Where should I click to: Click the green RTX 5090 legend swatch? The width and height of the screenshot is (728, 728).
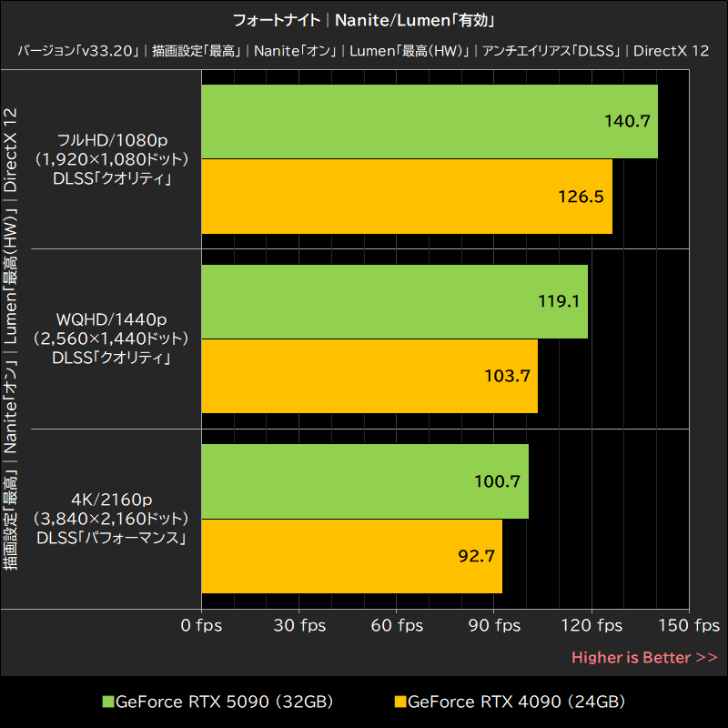[x=108, y=702]
